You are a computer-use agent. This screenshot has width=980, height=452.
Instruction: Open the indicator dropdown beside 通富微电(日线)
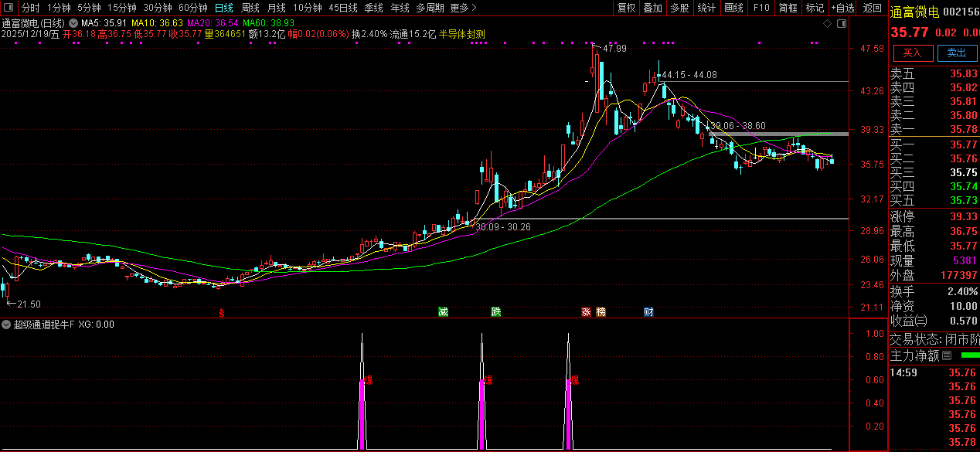coord(73,24)
